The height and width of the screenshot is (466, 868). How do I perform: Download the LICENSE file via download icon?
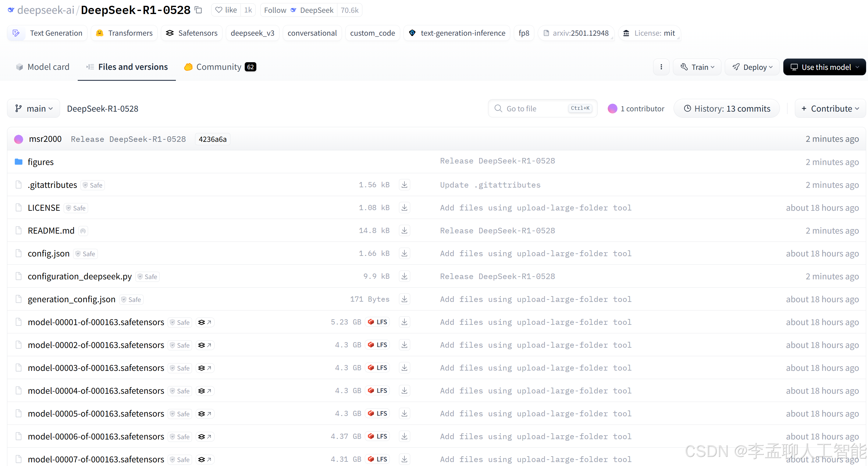[404, 208]
